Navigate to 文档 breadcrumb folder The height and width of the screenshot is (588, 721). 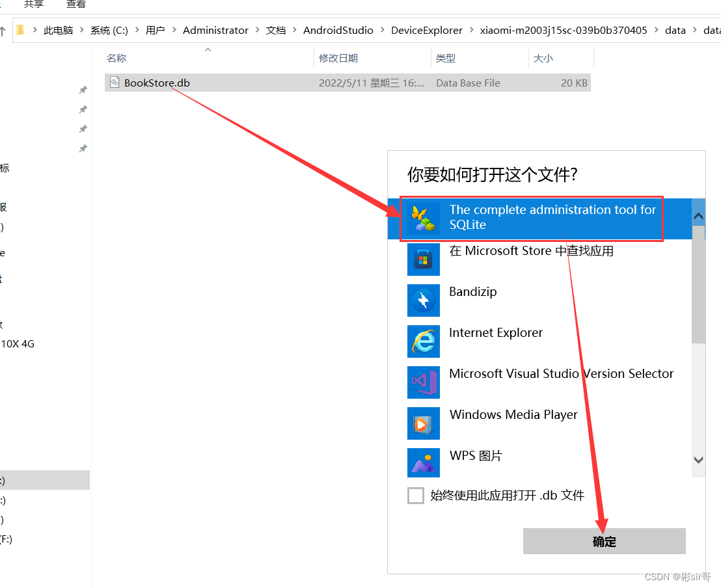[275, 31]
